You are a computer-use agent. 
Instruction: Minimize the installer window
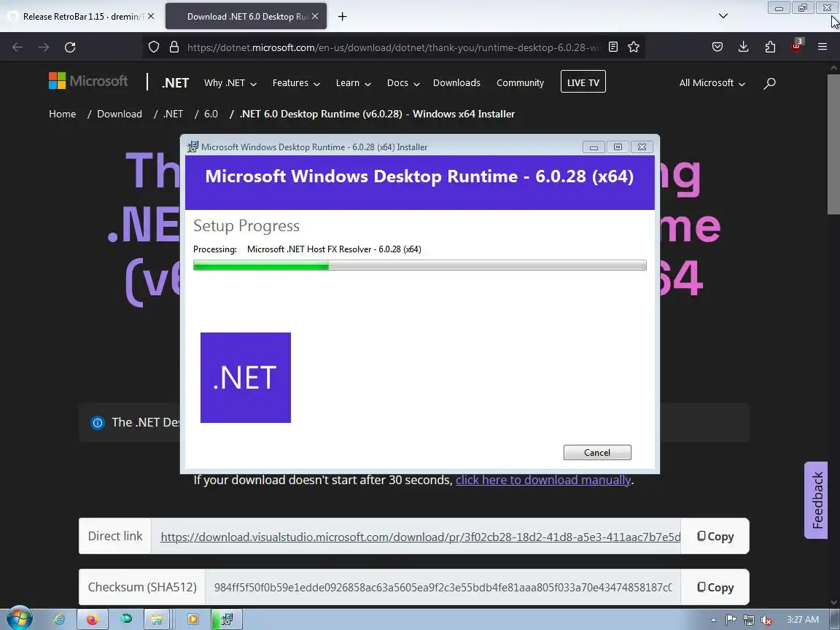[594, 147]
